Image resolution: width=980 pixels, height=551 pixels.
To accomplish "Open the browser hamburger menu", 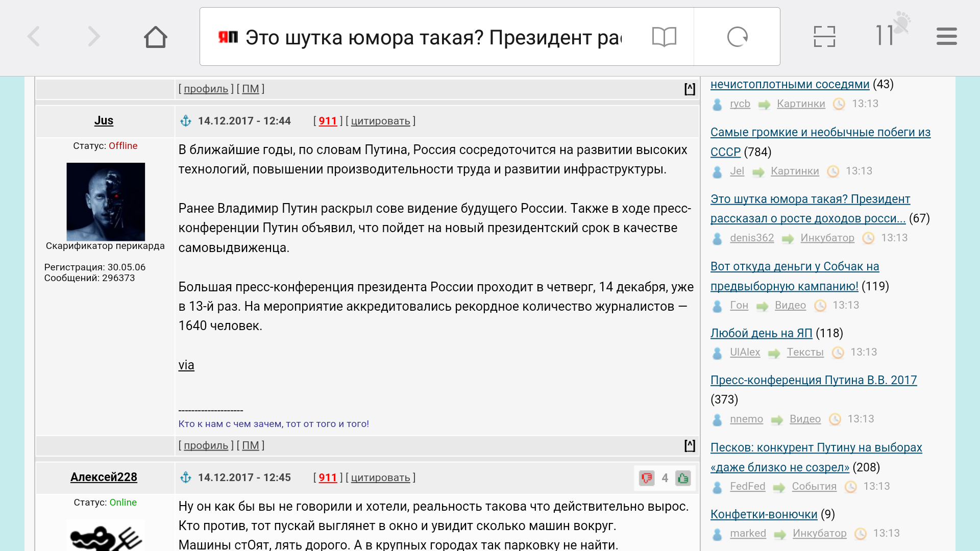I will pos(947,37).
